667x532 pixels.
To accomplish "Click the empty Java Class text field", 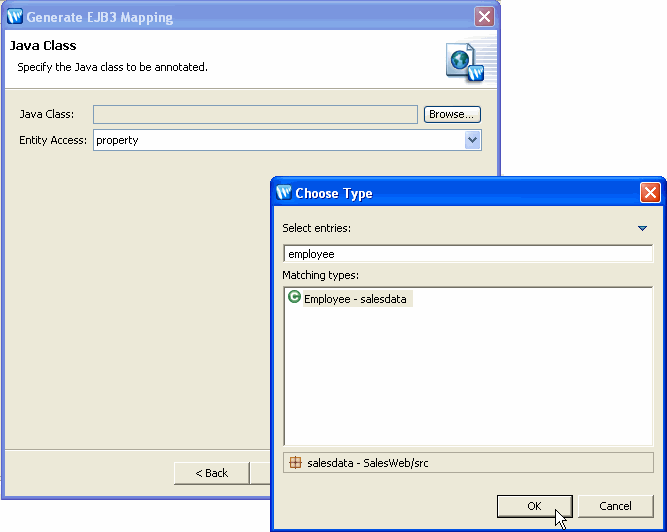I will (255, 114).
